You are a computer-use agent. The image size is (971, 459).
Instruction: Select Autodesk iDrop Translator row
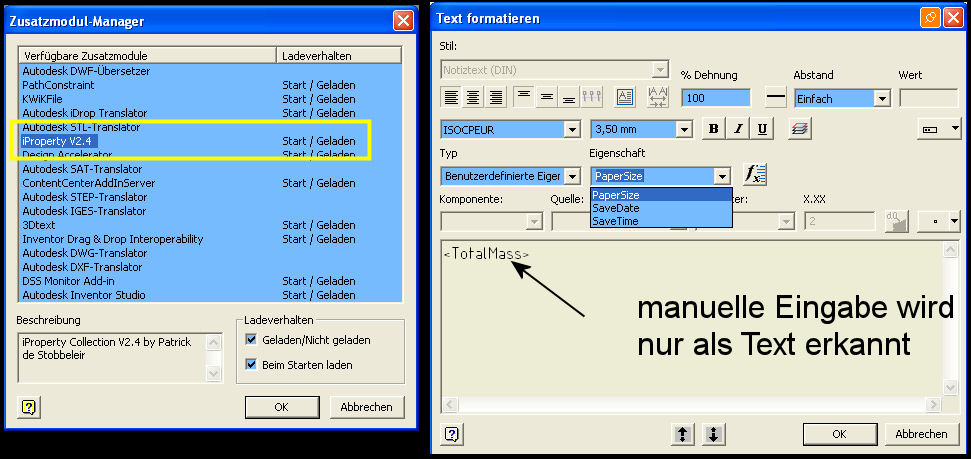pyautogui.click(x=211, y=113)
